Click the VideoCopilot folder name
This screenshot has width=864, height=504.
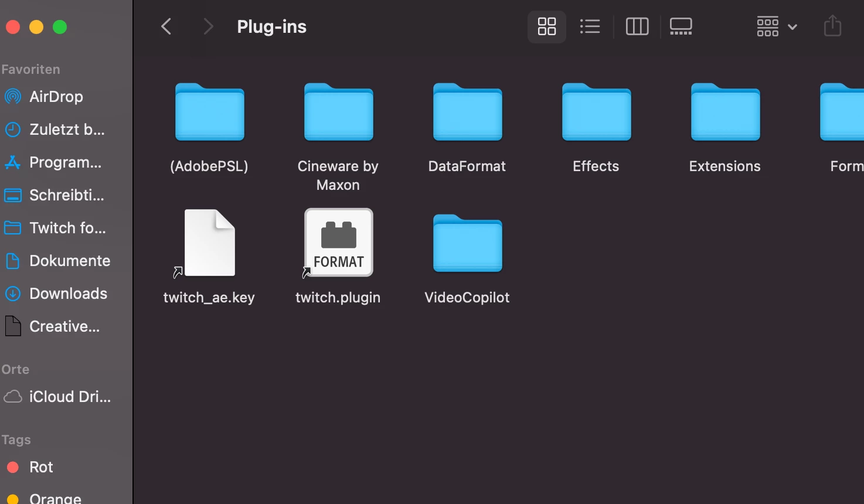[x=467, y=298]
